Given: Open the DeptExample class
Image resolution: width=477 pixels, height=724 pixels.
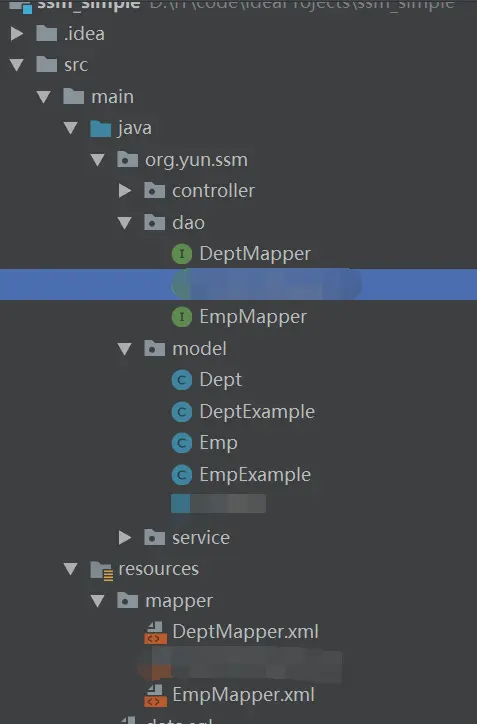Looking at the screenshot, I should pos(257,412).
